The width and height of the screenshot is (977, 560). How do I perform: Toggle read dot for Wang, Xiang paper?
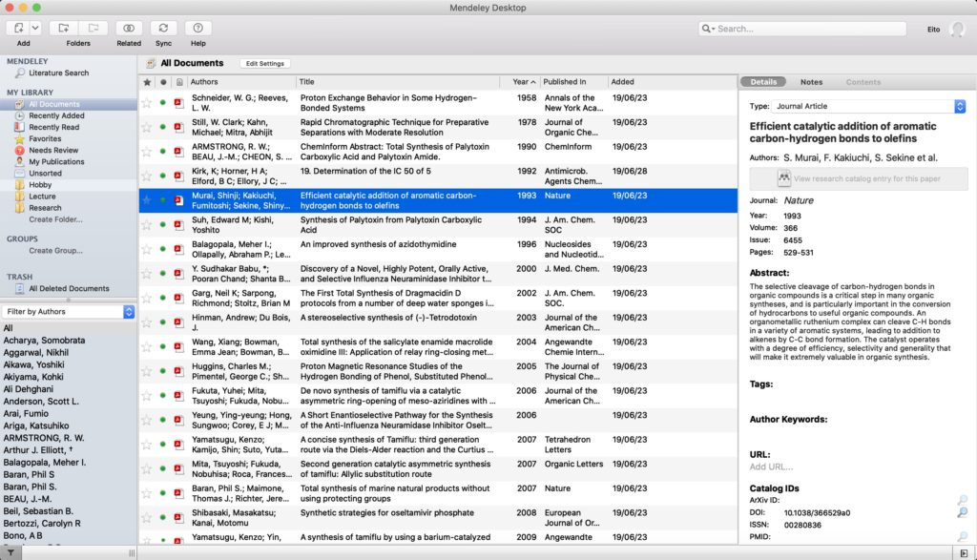(x=162, y=346)
